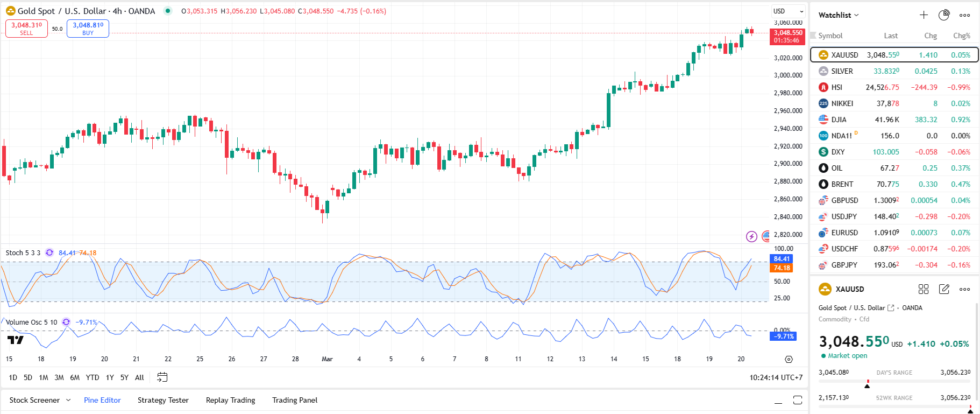Add a symbol with the watchlist plus icon
980x414 pixels.
tap(924, 15)
